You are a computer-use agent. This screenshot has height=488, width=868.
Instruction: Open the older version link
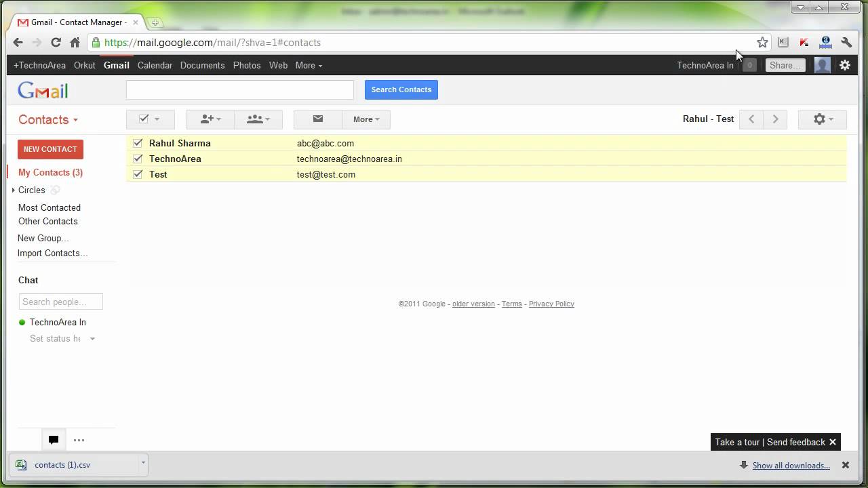click(473, 304)
